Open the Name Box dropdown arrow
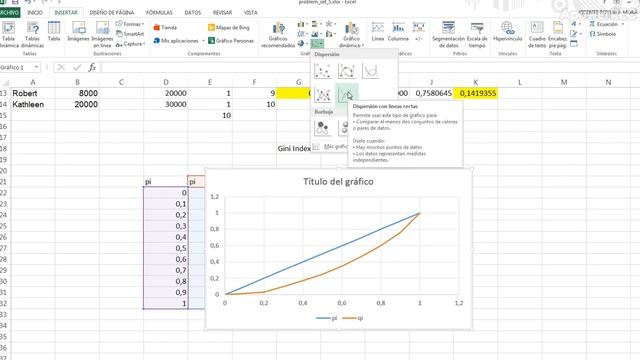The height and width of the screenshot is (360, 640). coord(36,67)
